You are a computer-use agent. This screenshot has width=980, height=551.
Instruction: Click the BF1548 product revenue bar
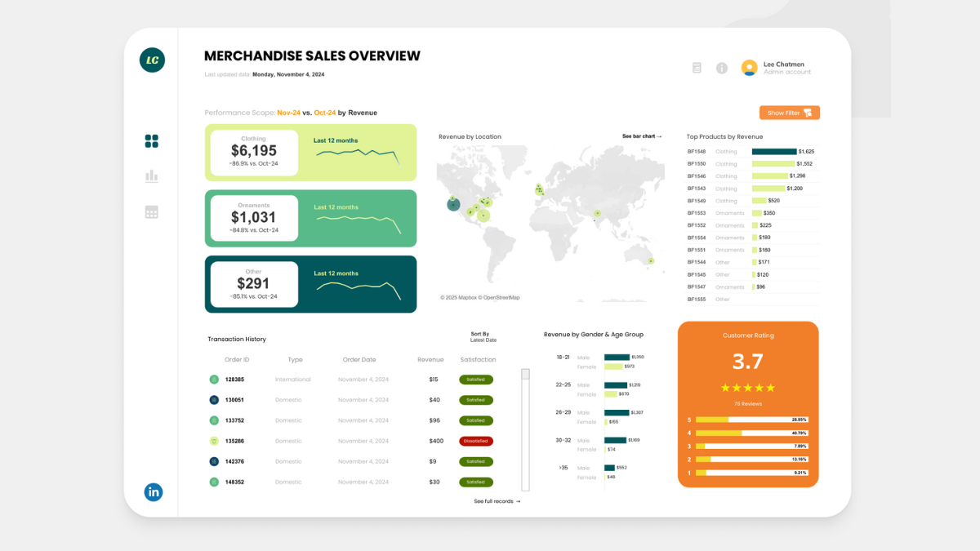773,152
